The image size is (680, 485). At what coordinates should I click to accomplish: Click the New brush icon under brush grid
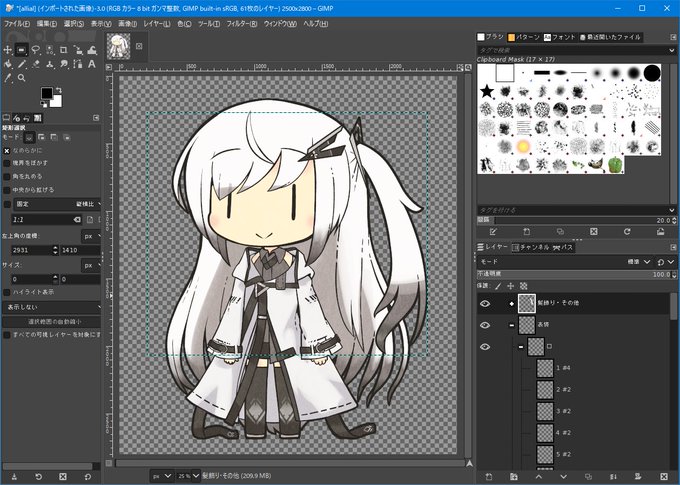[526, 232]
